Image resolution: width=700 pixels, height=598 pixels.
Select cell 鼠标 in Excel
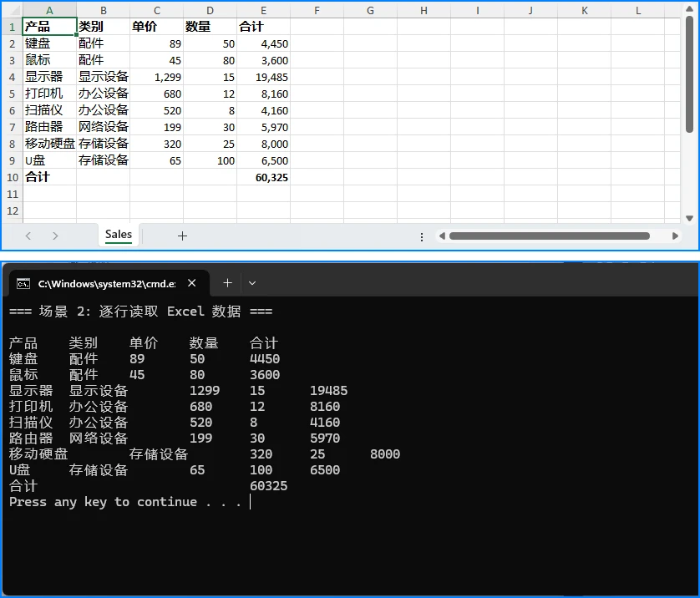click(x=49, y=60)
